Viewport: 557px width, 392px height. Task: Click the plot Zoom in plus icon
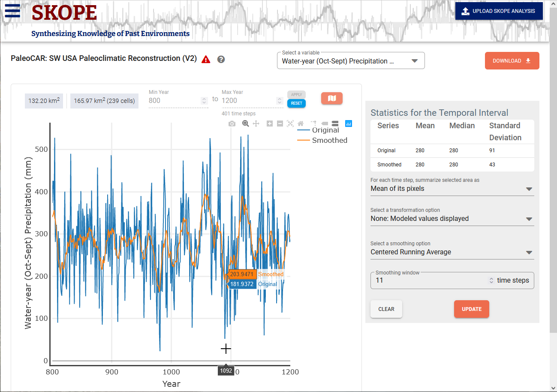270,124
